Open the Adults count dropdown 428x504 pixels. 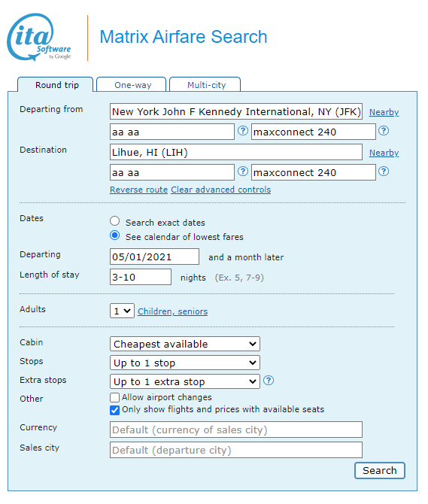click(x=122, y=311)
